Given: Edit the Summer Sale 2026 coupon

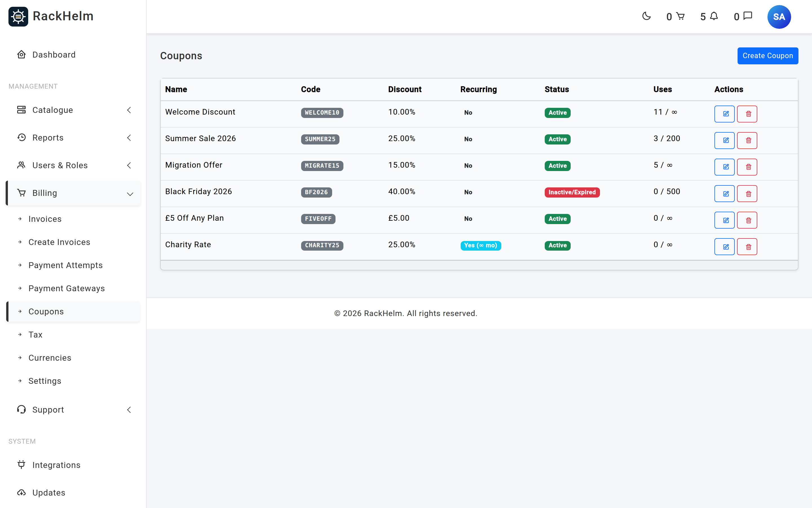Looking at the screenshot, I should [x=724, y=141].
